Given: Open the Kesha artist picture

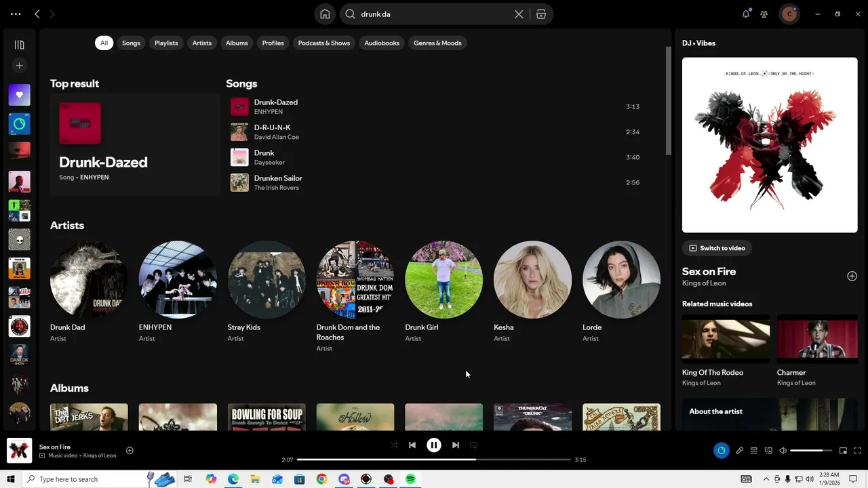Looking at the screenshot, I should 532,279.
